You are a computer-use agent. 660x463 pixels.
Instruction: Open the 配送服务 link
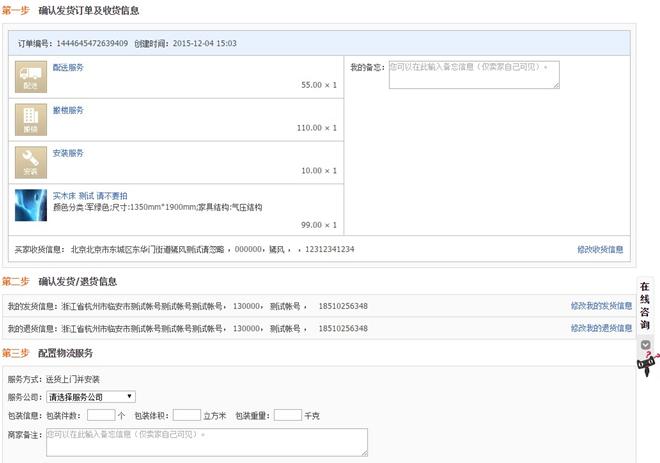[x=68, y=67]
